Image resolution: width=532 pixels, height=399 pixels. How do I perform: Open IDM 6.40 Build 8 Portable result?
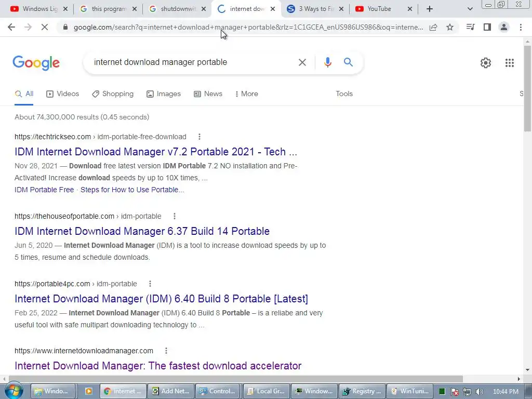[x=161, y=299]
